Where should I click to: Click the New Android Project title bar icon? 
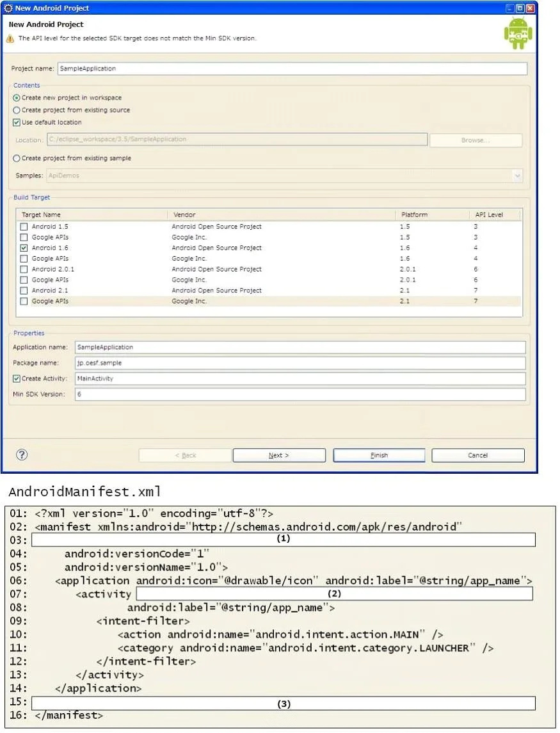8,8
